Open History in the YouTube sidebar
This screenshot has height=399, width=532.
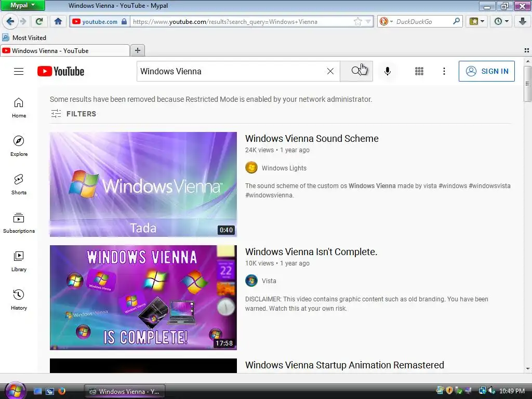tap(19, 300)
